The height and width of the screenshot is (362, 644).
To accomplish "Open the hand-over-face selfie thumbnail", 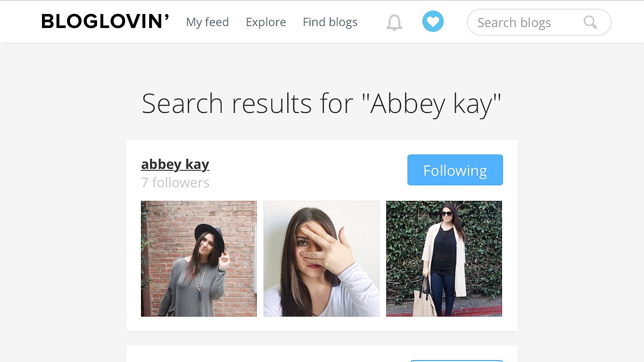I will [322, 259].
